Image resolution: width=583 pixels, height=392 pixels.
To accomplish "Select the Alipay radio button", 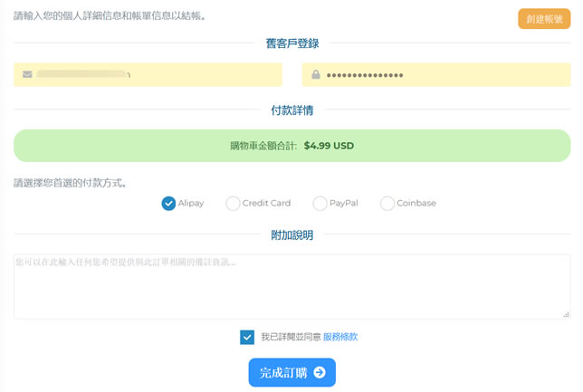I will click(168, 204).
